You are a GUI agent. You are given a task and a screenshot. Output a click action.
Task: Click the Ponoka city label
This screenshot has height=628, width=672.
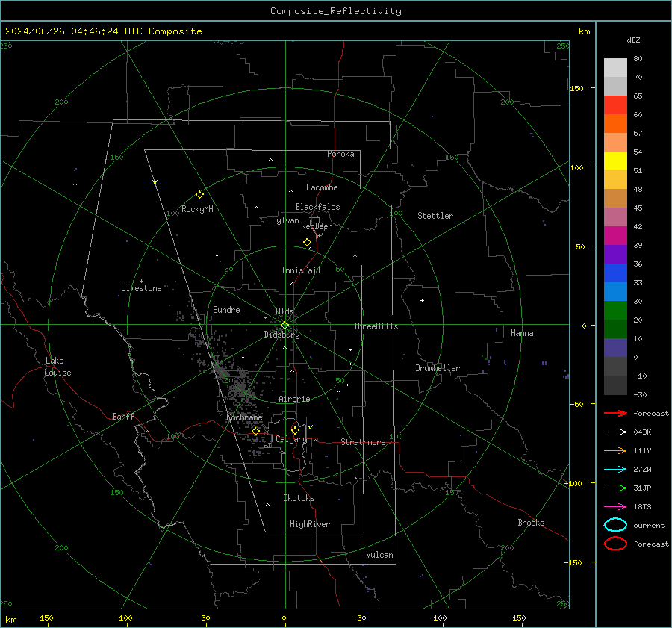[340, 154]
